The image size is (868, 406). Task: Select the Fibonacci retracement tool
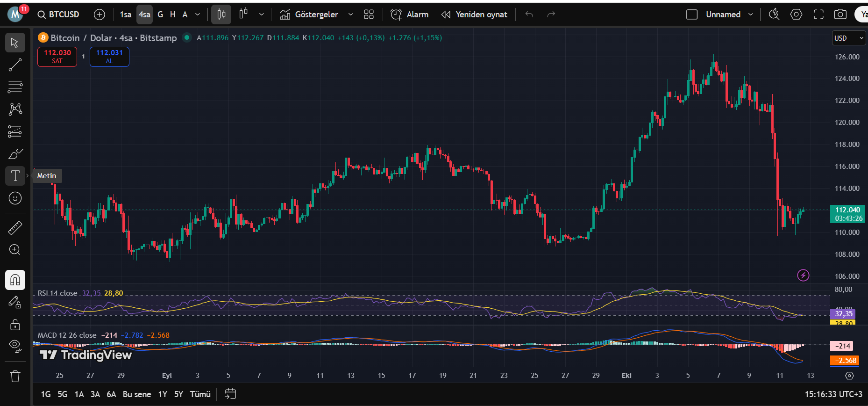coord(15,87)
